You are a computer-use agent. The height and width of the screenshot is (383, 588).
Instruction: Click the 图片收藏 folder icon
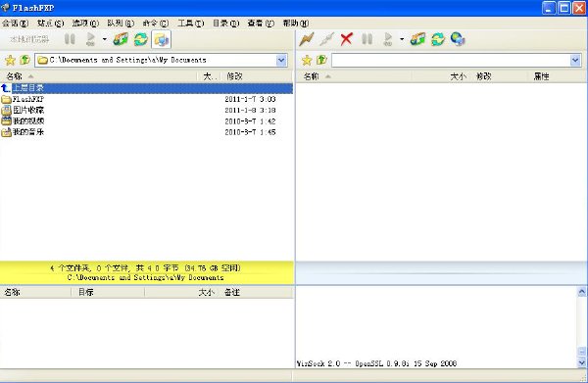click(7, 110)
